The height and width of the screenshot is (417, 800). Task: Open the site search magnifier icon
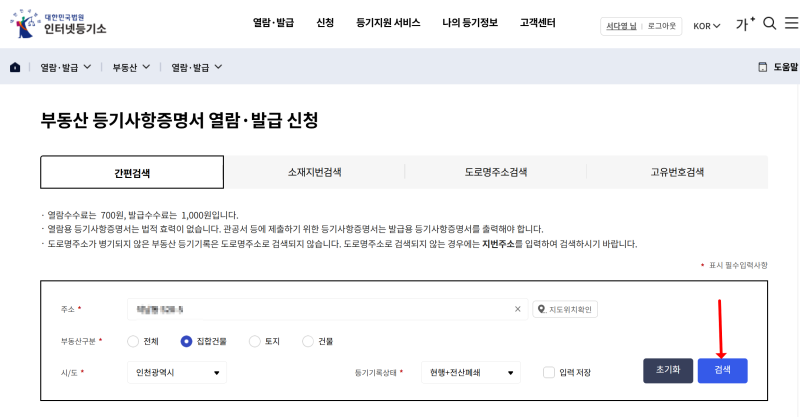tap(769, 23)
